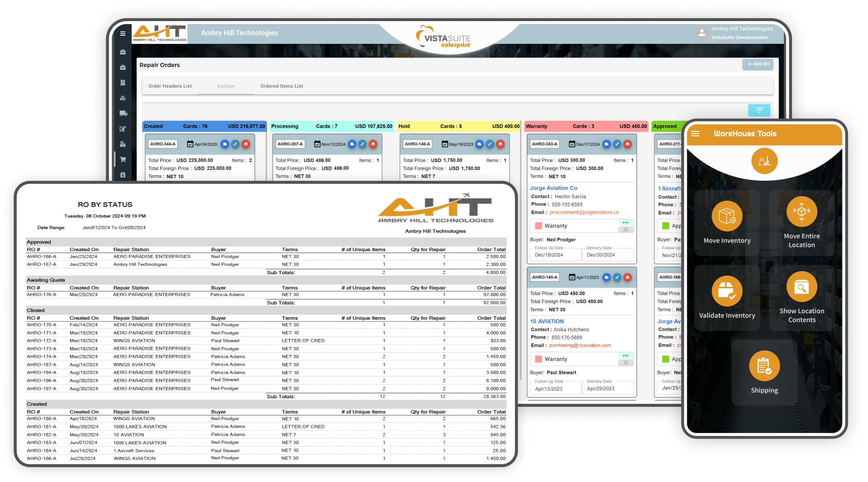The image size is (868, 482).
Task: Switch to the Ordered Items List tab
Action: (x=282, y=86)
